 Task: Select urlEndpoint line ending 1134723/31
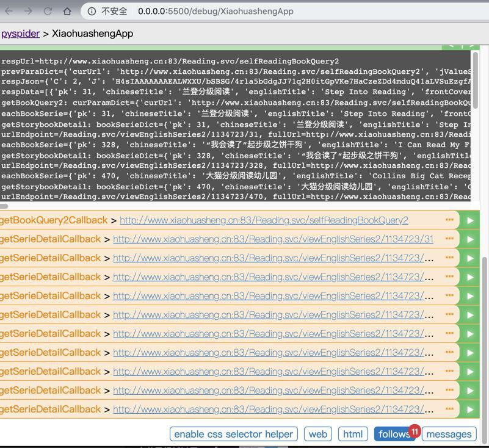(x=236, y=134)
